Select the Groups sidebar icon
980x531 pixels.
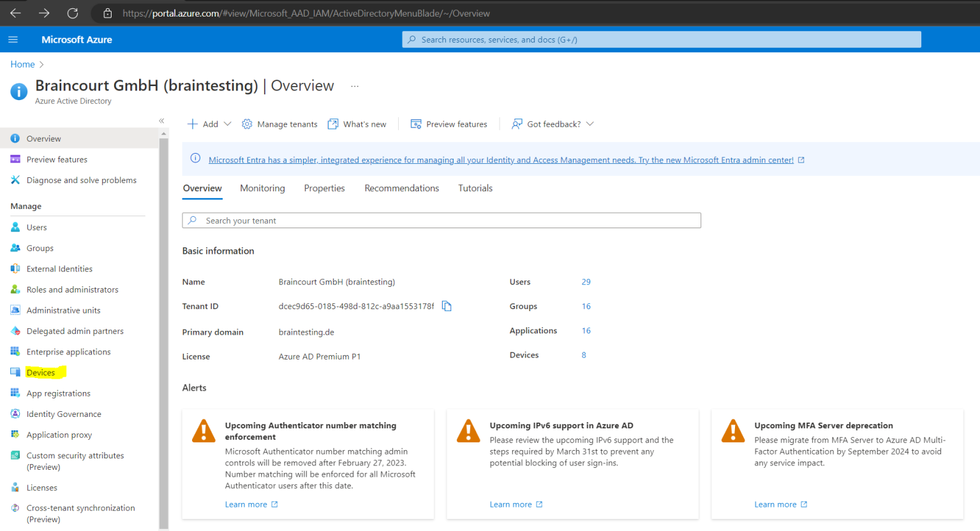pos(15,248)
